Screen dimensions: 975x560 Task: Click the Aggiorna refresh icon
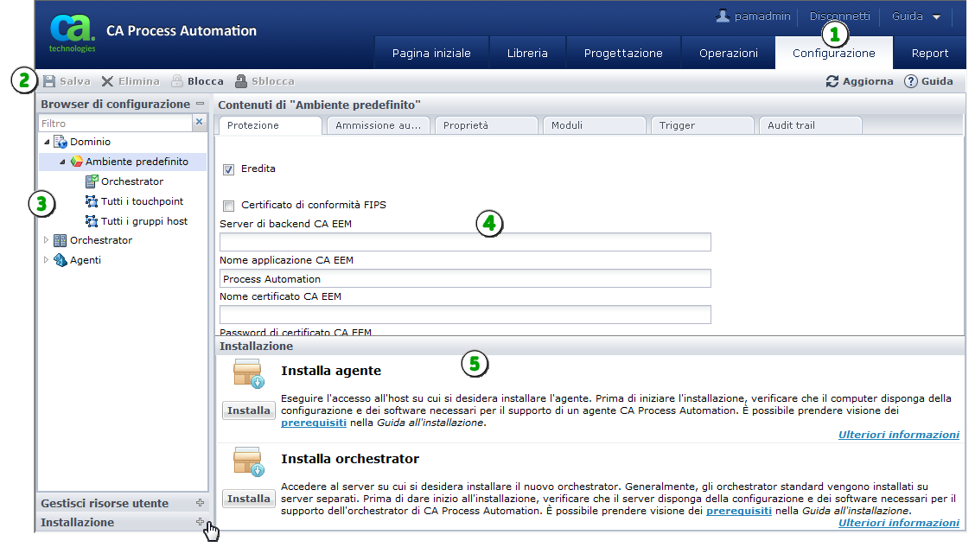(x=832, y=81)
